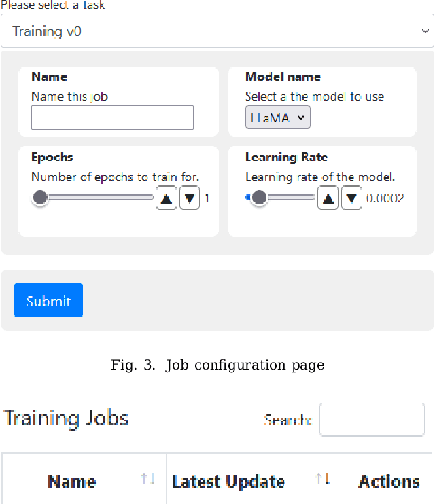Click the Latest Update column header
This screenshot has width=435, height=504.
click(228, 482)
